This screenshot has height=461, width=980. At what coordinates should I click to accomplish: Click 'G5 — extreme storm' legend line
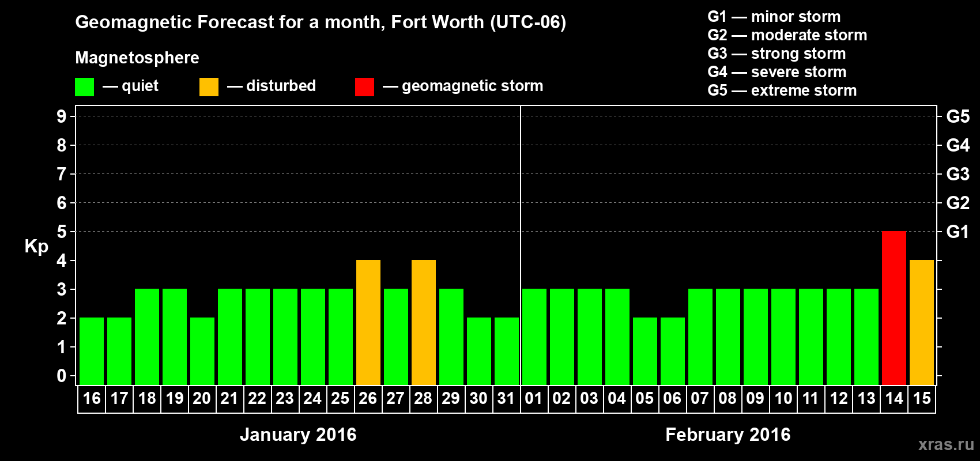(x=782, y=90)
